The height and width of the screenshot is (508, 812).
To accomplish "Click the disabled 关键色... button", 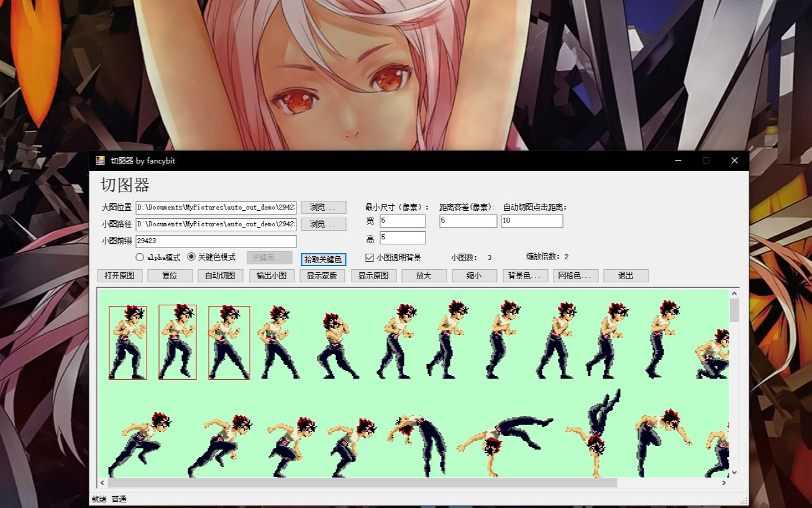I will 269,257.
